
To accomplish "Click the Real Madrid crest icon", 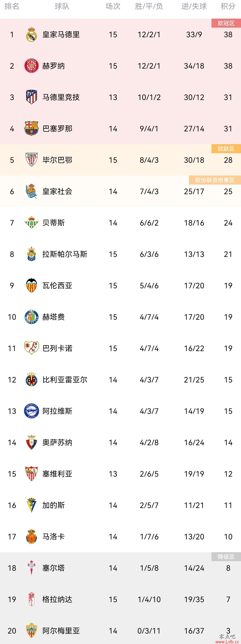I will [x=32, y=34].
